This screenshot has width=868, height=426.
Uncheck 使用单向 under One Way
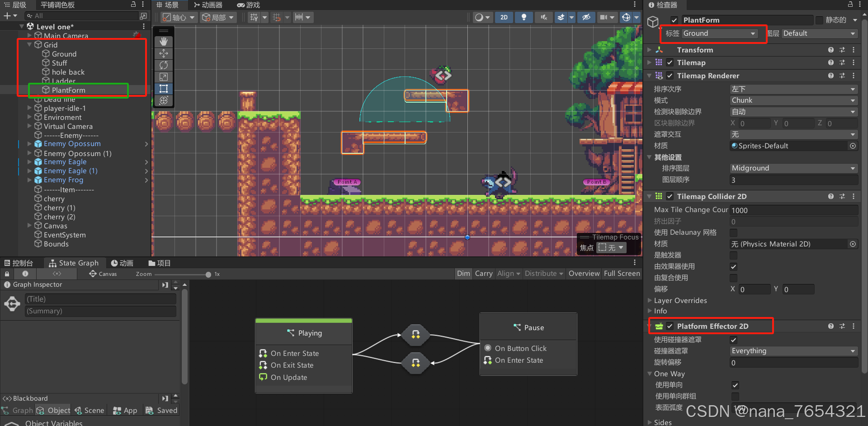735,385
